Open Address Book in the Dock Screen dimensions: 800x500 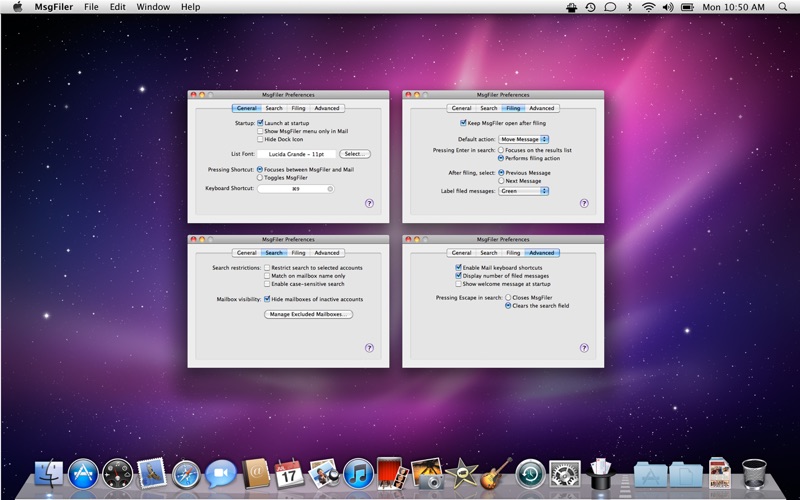point(255,473)
